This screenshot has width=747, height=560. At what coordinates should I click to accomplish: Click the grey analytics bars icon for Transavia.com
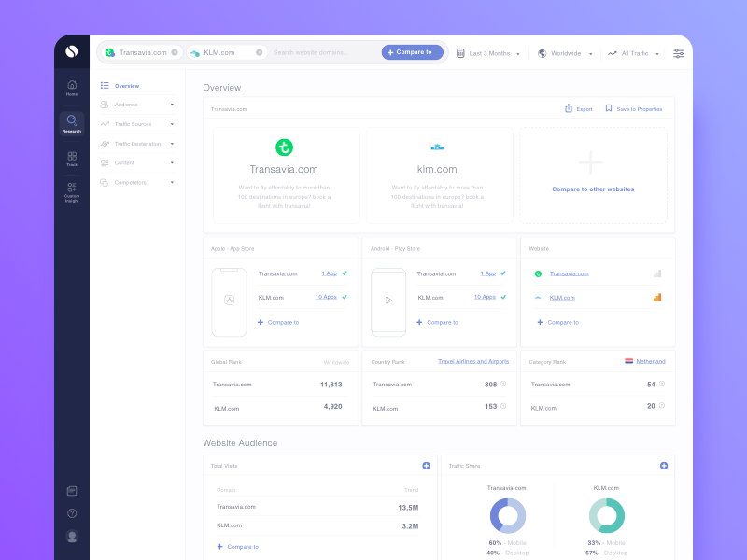tap(657, 273)
